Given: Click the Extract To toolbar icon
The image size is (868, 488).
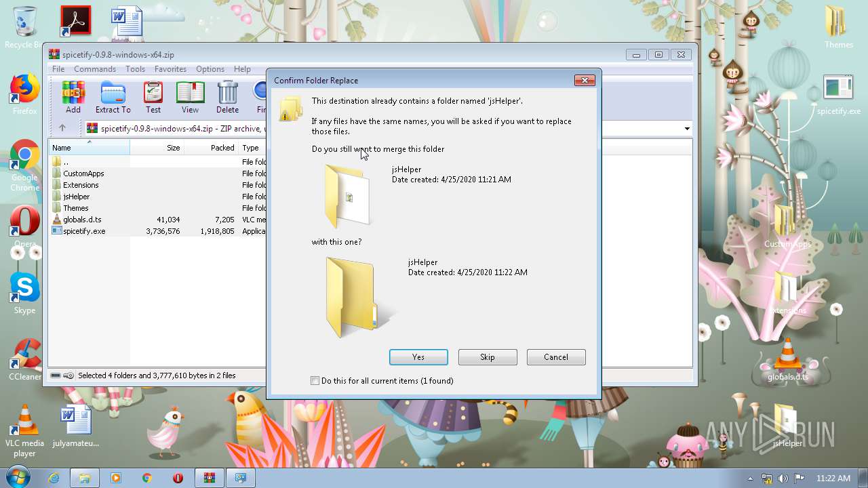Looking at the screenshot, I should 113,98.
